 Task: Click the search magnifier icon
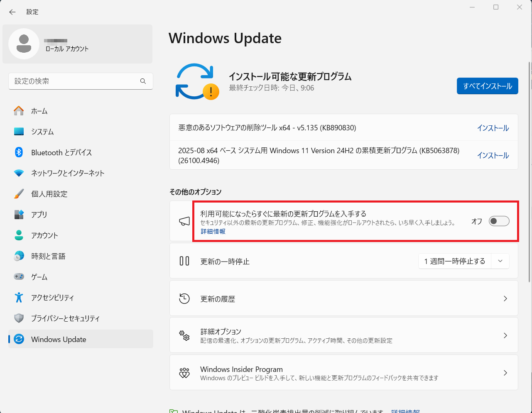coord(143,81)
